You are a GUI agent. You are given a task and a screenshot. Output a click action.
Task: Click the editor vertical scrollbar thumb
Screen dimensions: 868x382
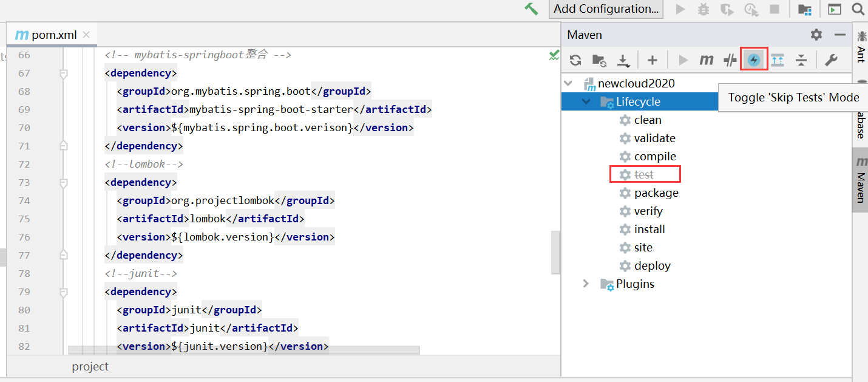tap(555, 252)
